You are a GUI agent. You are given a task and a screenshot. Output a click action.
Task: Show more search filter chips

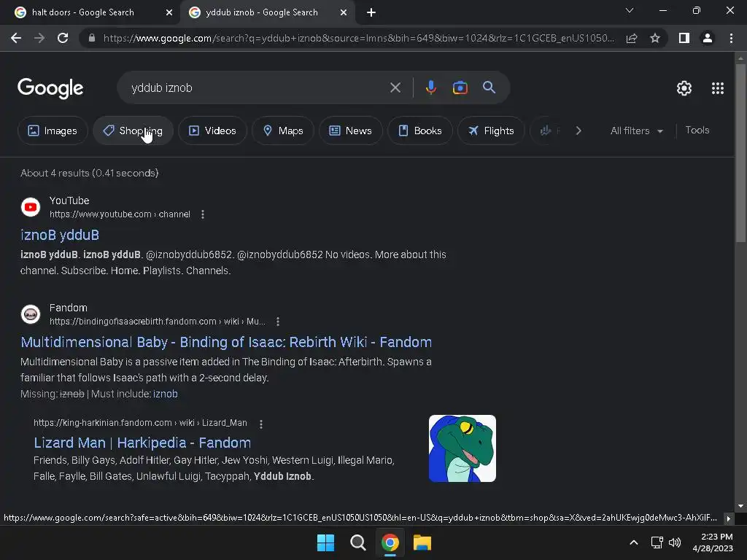pyautogui.click(x=578, y=131)
